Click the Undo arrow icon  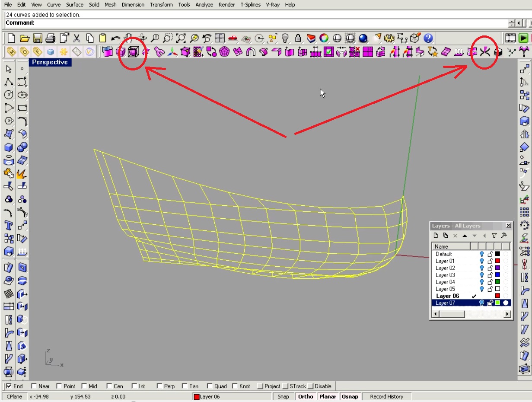tap(115, 38)
